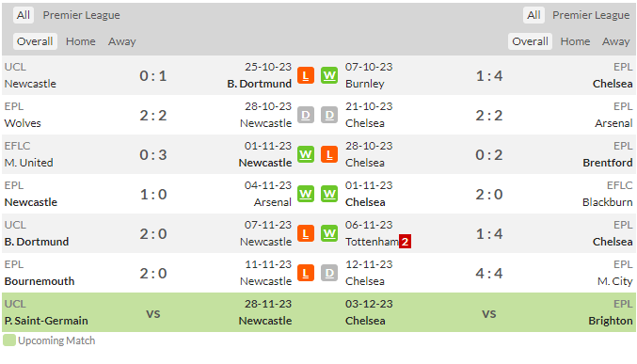
Task: Switch left panel to Home matches
Action: click(x=80, y=41)
